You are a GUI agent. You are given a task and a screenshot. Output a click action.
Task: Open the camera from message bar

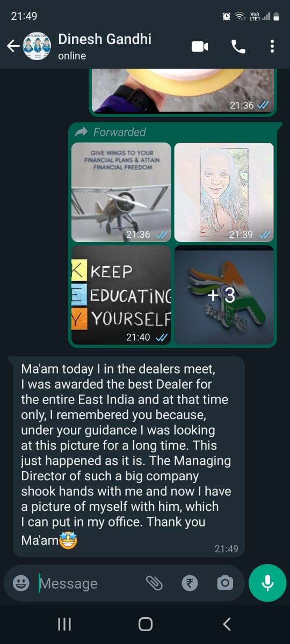tap(225, 583)
